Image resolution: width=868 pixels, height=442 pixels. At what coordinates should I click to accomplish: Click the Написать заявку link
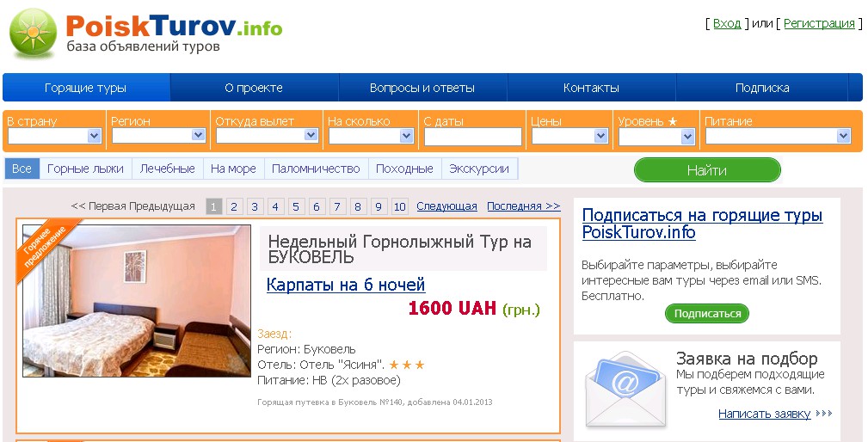(765, 414)
